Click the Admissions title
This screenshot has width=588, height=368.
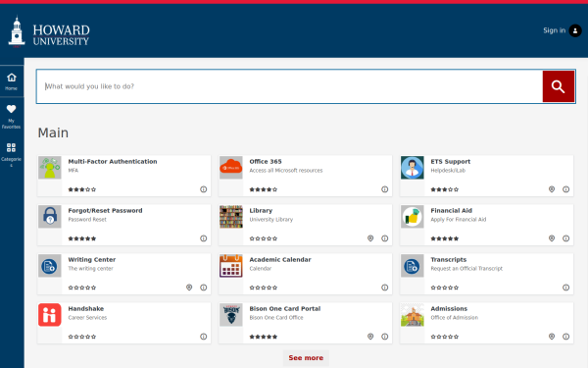tap(449, 309)
